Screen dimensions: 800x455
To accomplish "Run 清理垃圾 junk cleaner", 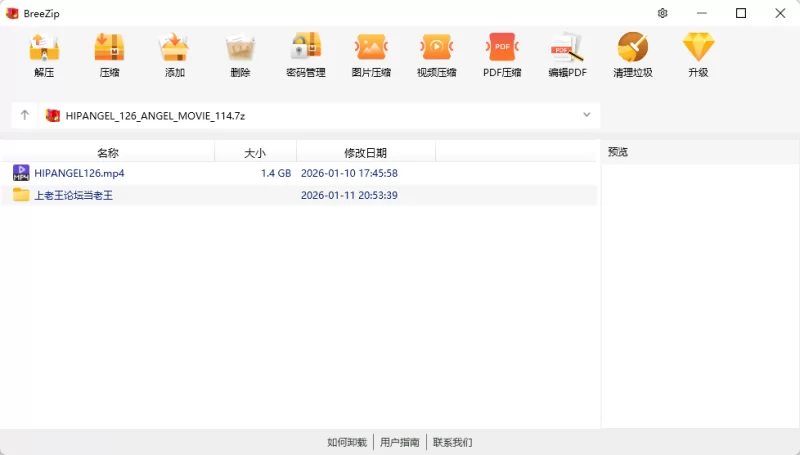I will click(633, 55).
